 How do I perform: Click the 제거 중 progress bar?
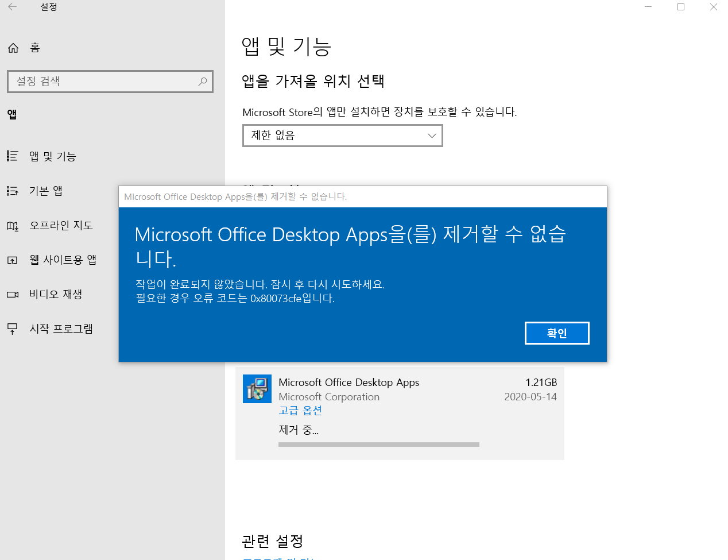(x=379, y=445)
